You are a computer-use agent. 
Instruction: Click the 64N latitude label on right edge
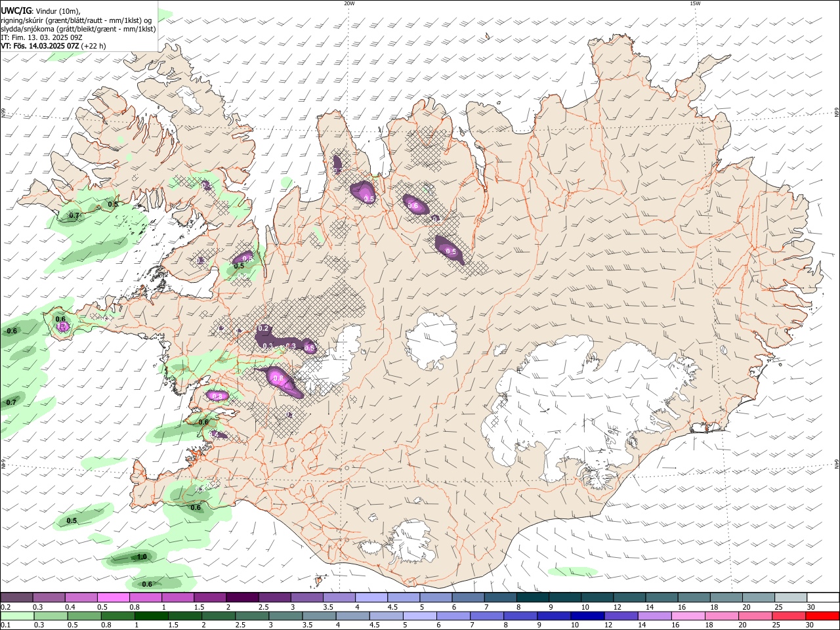coord(837,464)
